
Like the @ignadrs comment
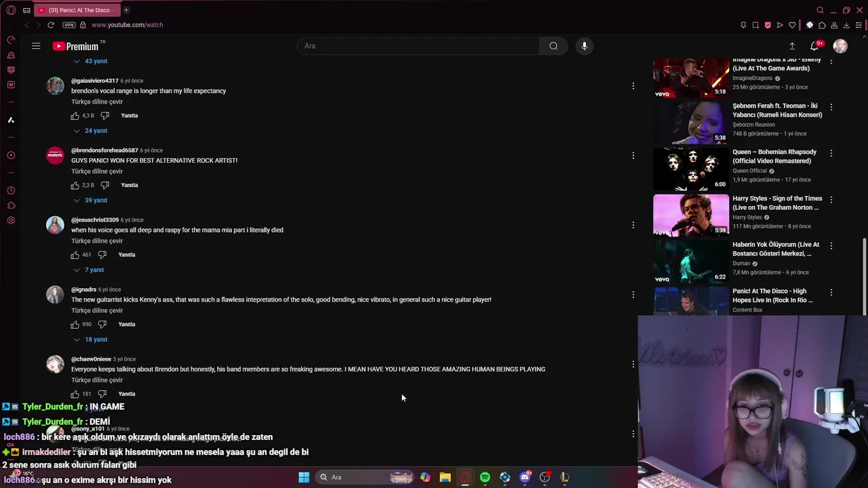click(x=75, y=325)
